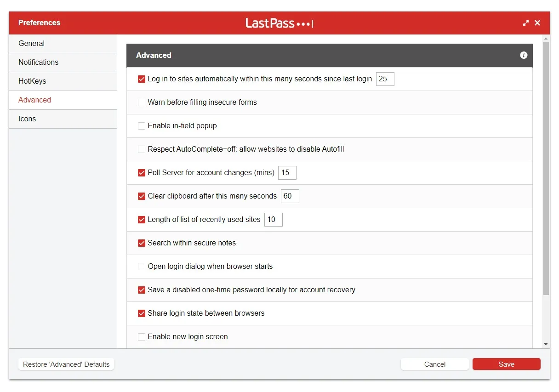Uncheck Search within secure notes
This screenshot has height=392, width=559.
coord(142,243)
